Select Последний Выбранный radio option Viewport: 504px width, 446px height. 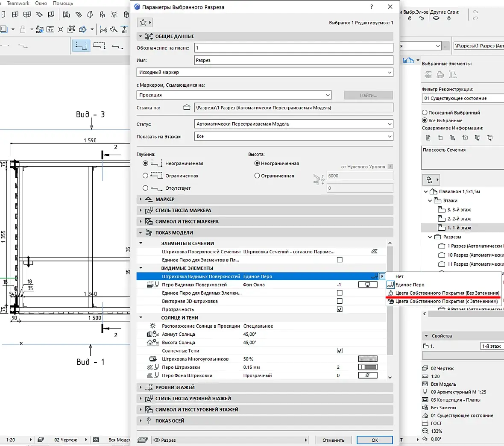(425, 112)
